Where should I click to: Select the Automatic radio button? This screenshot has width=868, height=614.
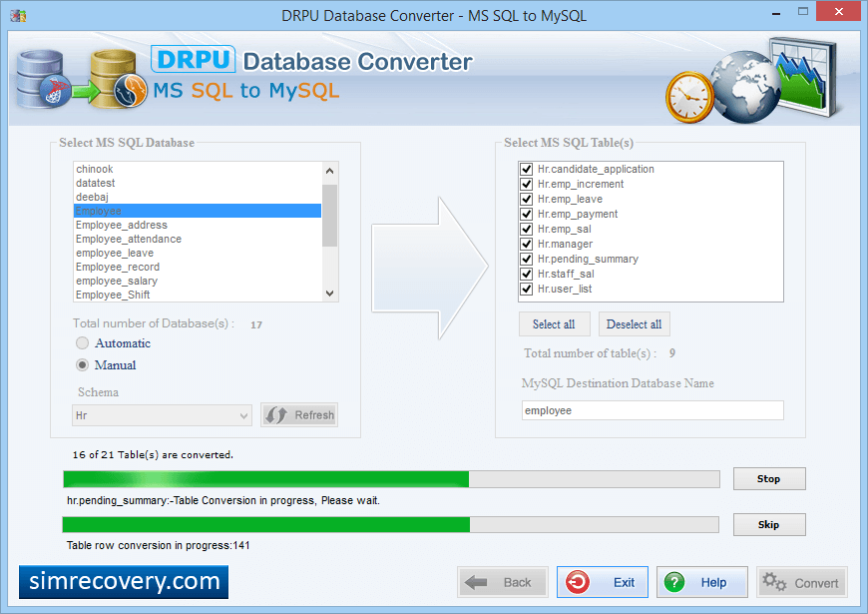pos(82,343)
